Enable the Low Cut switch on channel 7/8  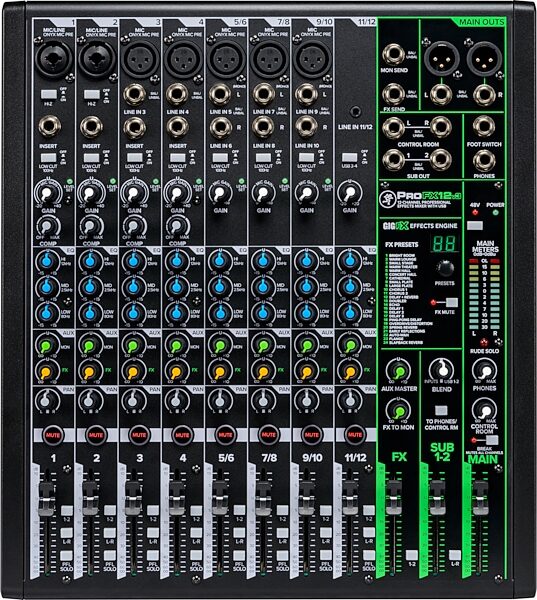(x=263, y=158)
